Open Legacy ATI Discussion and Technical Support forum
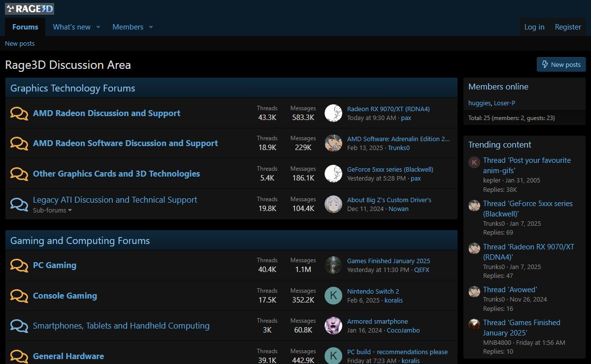Image resolution: width=591 pixels, height=364 pixels. tap(115, 200)
